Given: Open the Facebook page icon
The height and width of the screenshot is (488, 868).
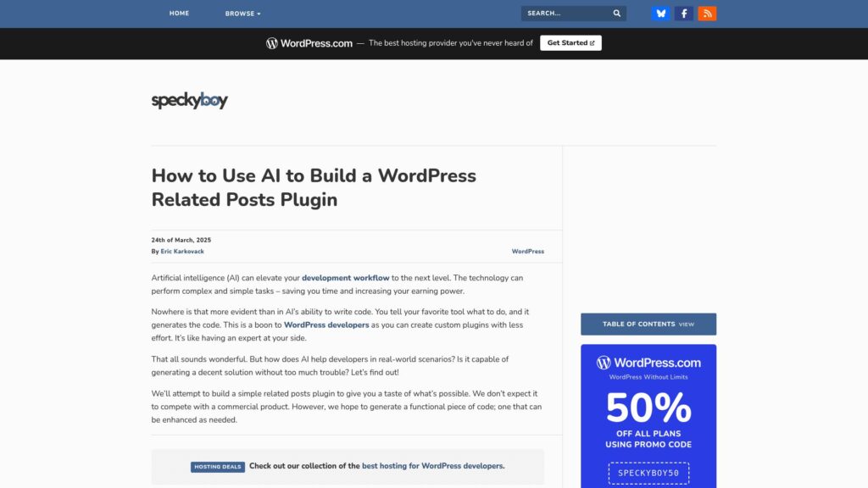Looking at the screenshot, I should click(684, 14).
